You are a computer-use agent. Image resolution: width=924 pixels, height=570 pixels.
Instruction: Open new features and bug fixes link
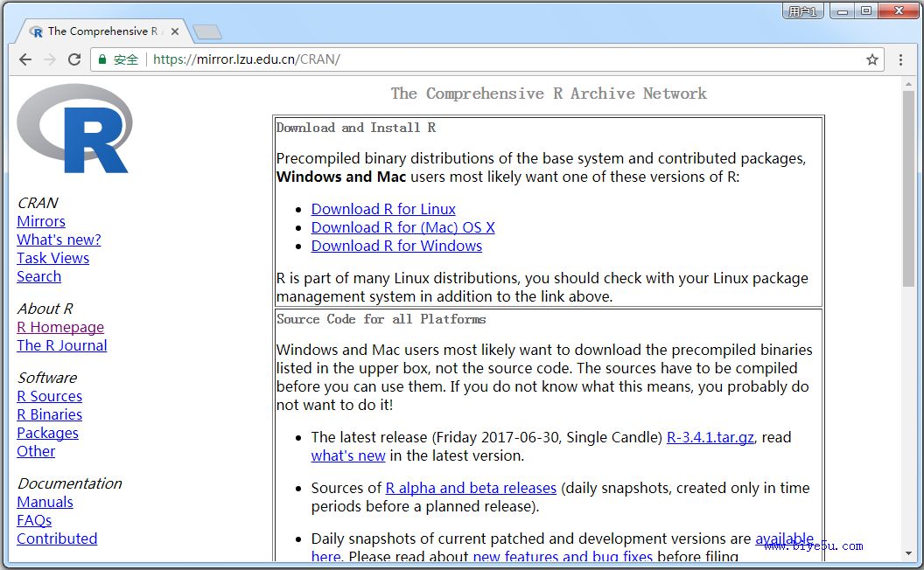(x=563, y=556)
